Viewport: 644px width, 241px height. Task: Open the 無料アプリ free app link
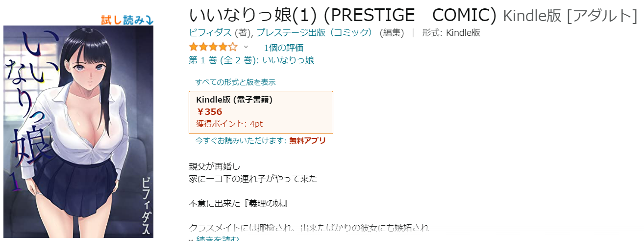point(307,140)
